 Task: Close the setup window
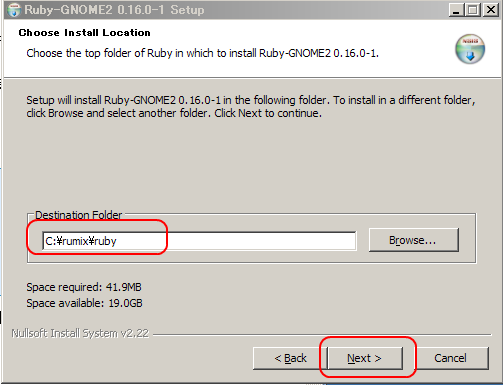tap(491, 10)
